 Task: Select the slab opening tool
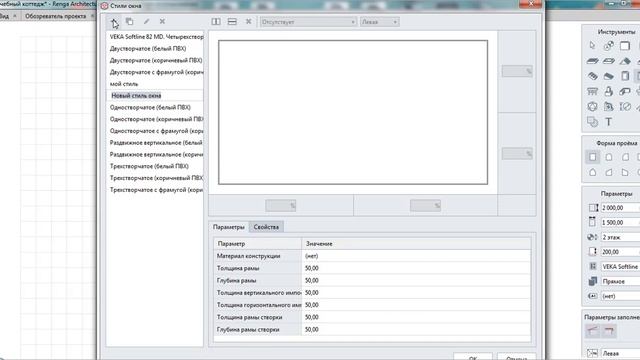pyautogui.click(x=609, y=61)
